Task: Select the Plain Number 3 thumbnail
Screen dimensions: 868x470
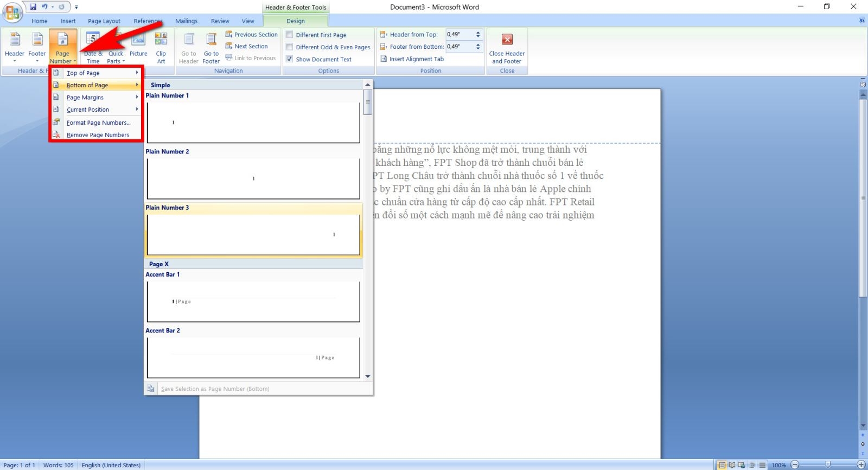Action: click(x=253, y=234)
